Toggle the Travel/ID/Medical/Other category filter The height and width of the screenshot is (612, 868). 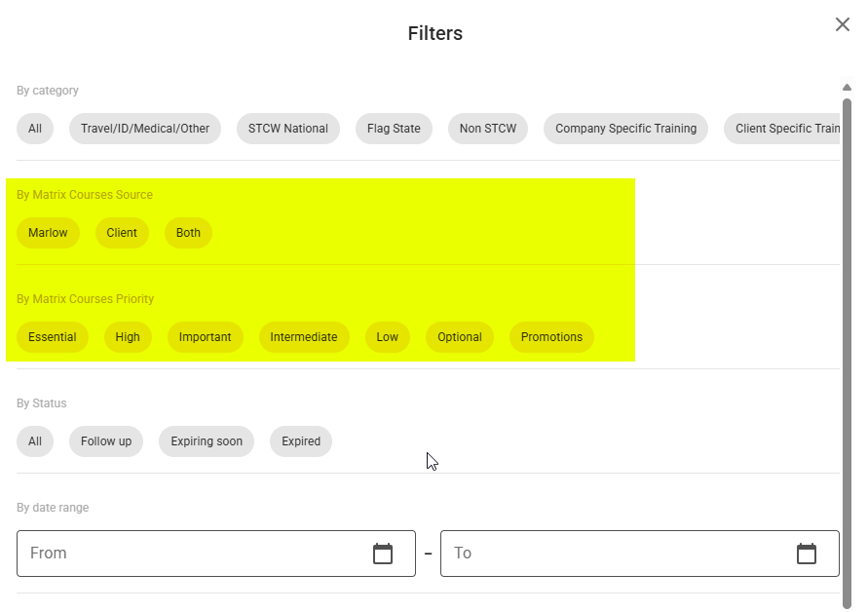click(x=145, y=129)
